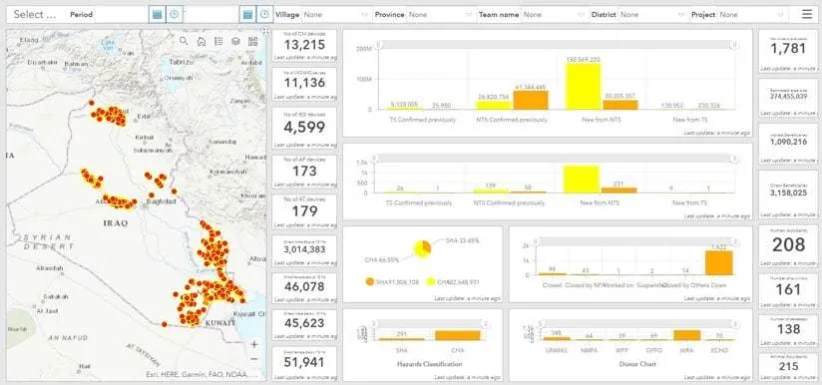
Task: Click the 1,781 indicator card
Action: 788,51
